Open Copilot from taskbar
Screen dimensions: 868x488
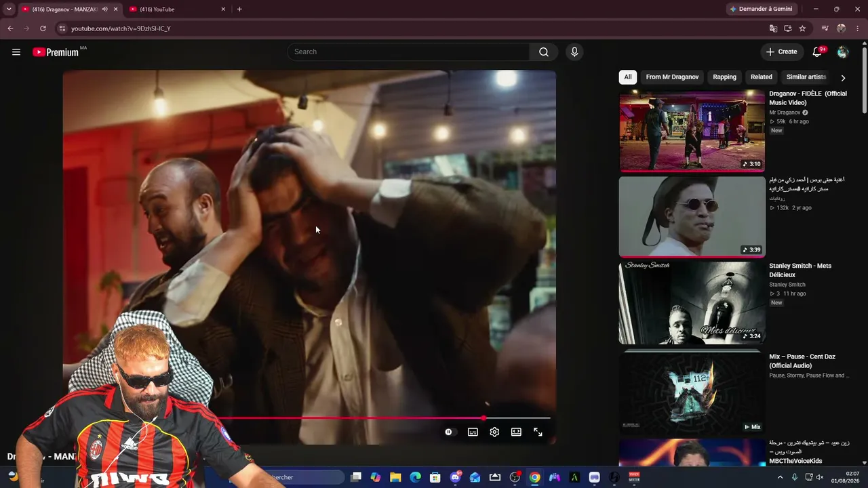(x=376, y=477)
